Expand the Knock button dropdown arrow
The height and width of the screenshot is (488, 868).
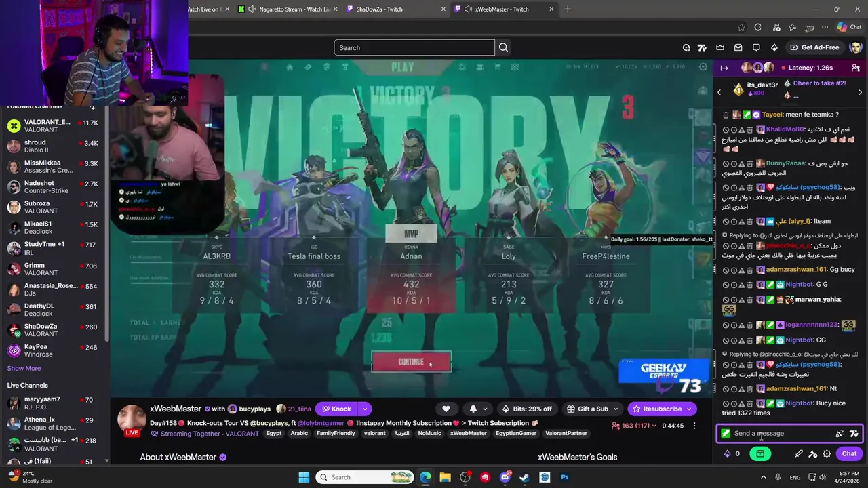(364, 409)
